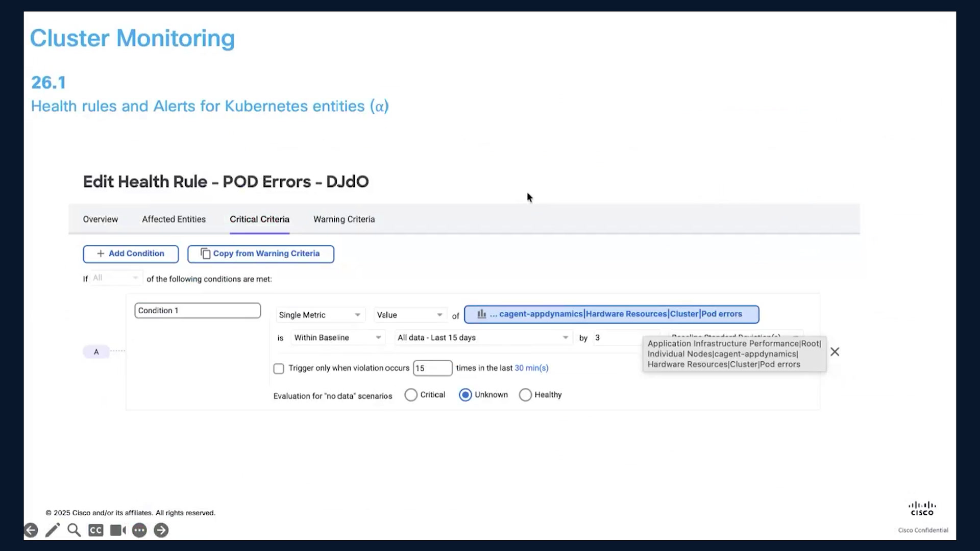Click Copy from Warning Criteria button
980x551 pixels.
point(261,254)
